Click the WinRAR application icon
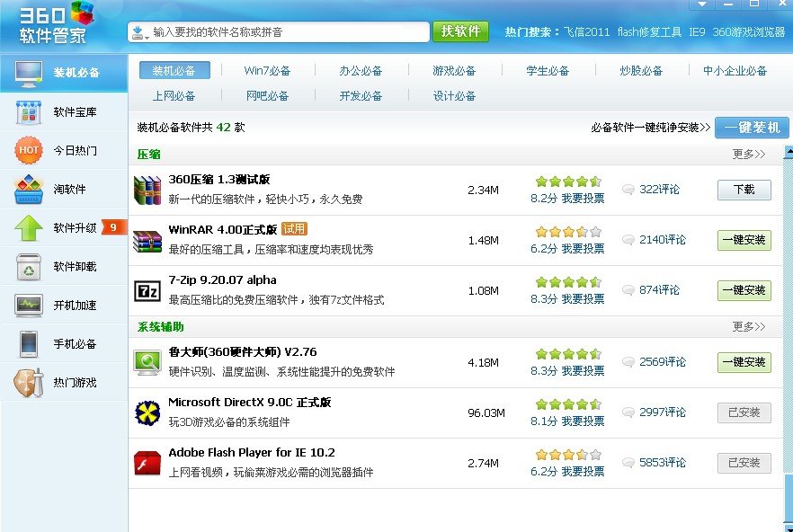Image resolution: width=793 pixels, height=532 pixels. tap(147, 240)
